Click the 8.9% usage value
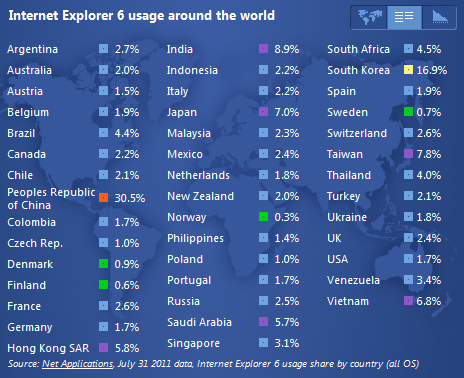This screenshot has width=464, height=378. pos(287,49)
